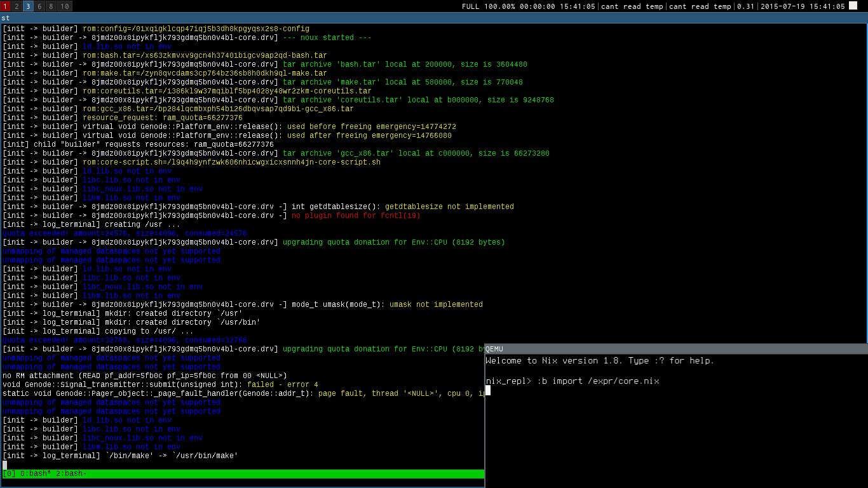
Task: Click the 'used after freeing emergency' line
Action: pyautogui.click(x=227, y=135)
